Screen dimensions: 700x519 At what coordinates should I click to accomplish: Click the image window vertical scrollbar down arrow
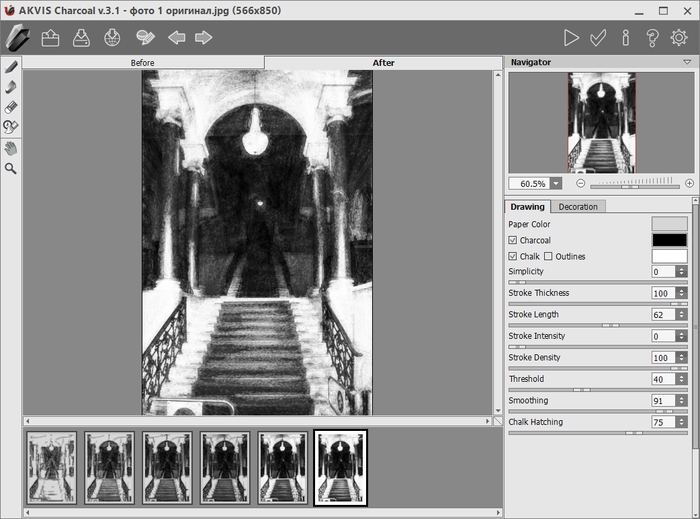click(x=498, y=411)
